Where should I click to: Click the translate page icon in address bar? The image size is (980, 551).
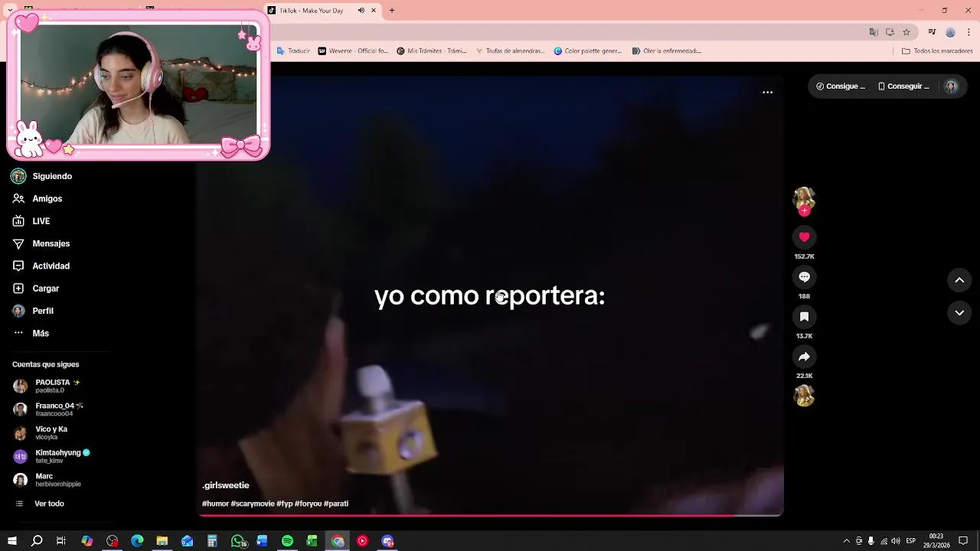pos(874,32)
